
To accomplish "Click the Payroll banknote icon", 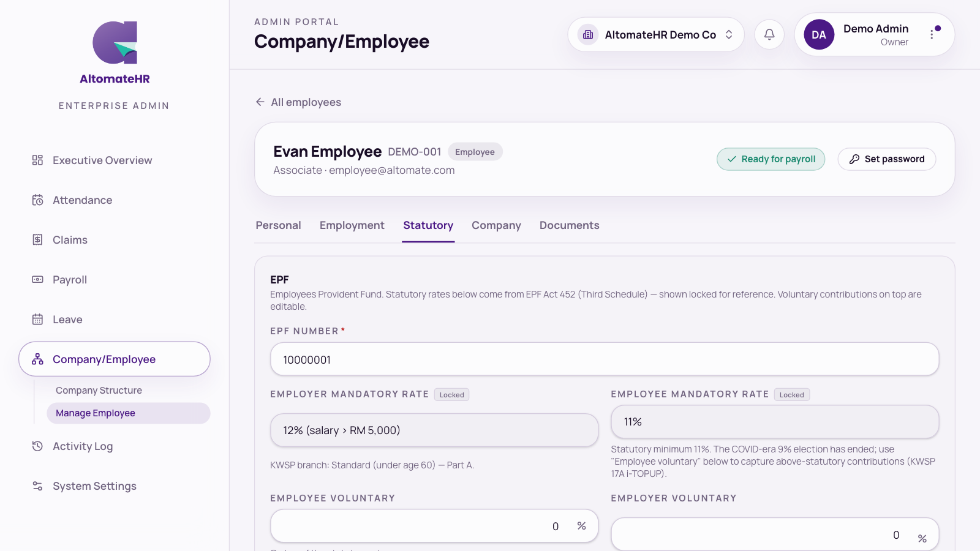I will coord(37,280).
